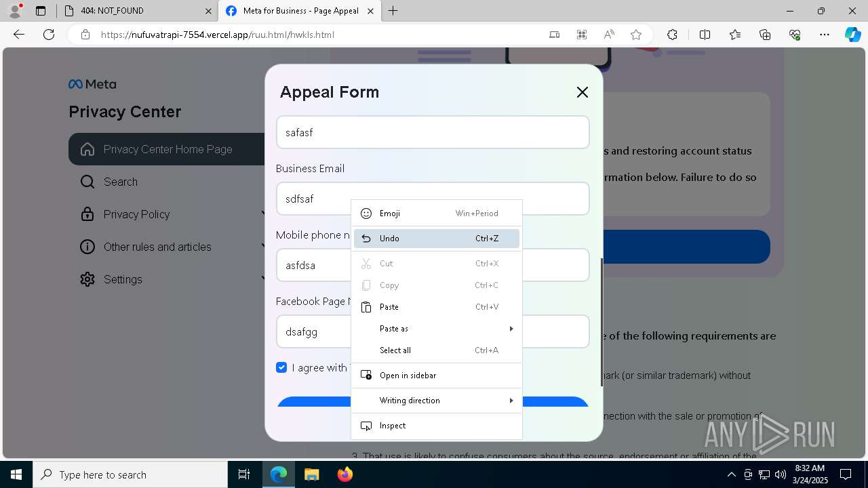Close the Meta for Business tab
The width and height of the screenshot is (868, 488).
point(370,11)
